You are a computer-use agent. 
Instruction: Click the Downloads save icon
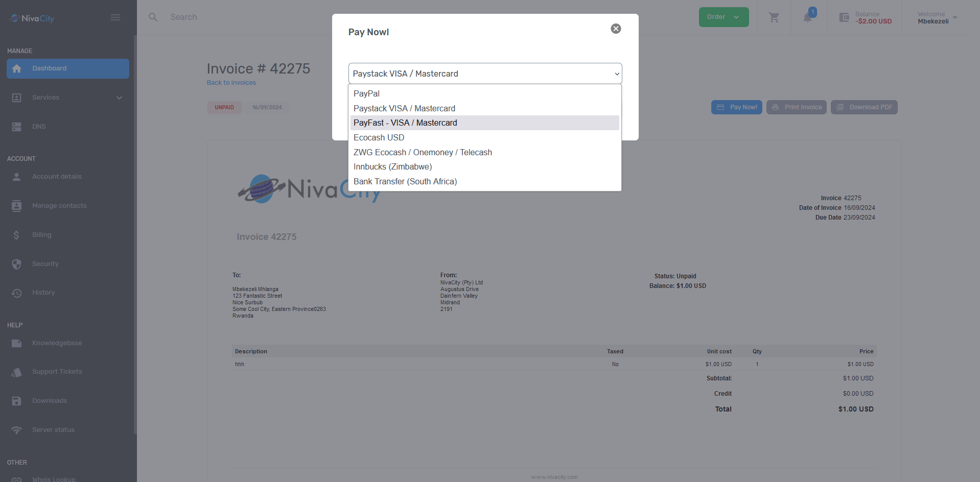pos(17,401)
